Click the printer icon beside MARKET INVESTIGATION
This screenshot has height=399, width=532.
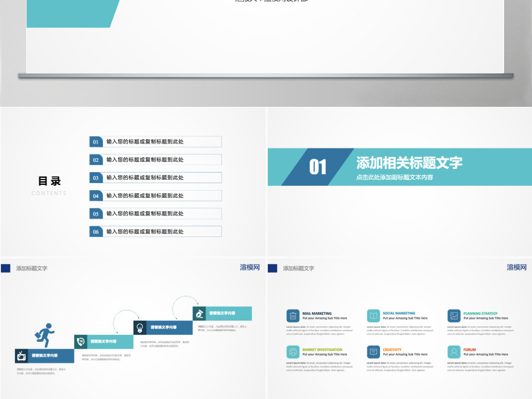pos(293,352)
